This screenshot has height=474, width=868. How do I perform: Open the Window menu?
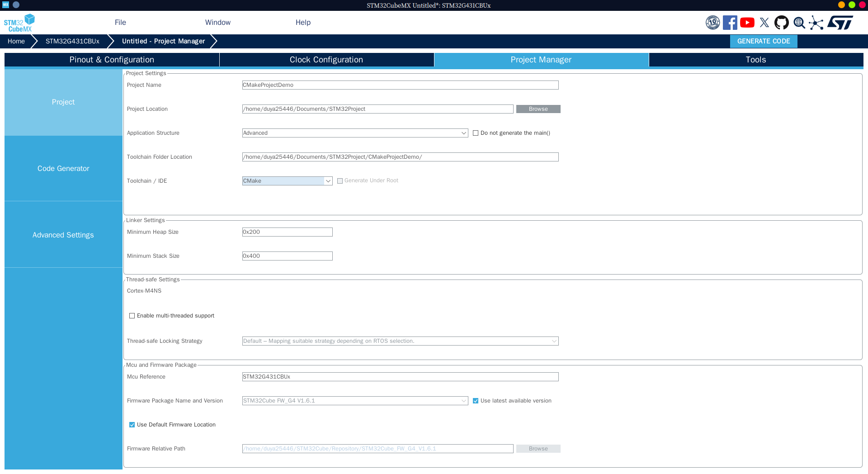click(218, 23)
